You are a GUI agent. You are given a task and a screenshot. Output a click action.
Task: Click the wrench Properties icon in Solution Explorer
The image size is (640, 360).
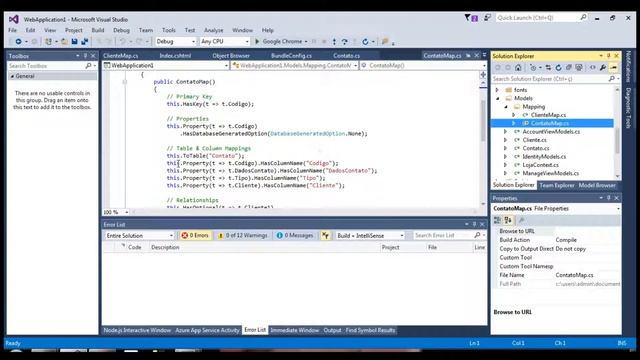603,68
